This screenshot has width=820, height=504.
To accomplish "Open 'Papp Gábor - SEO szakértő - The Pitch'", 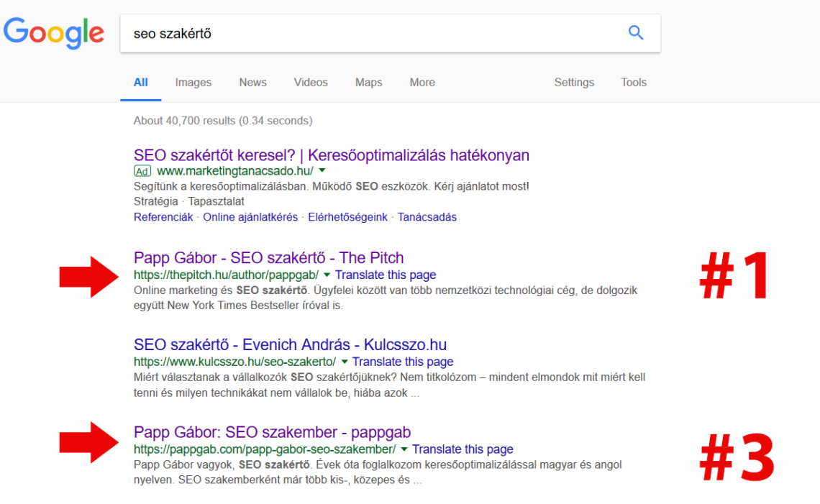I will click(268, 257).
